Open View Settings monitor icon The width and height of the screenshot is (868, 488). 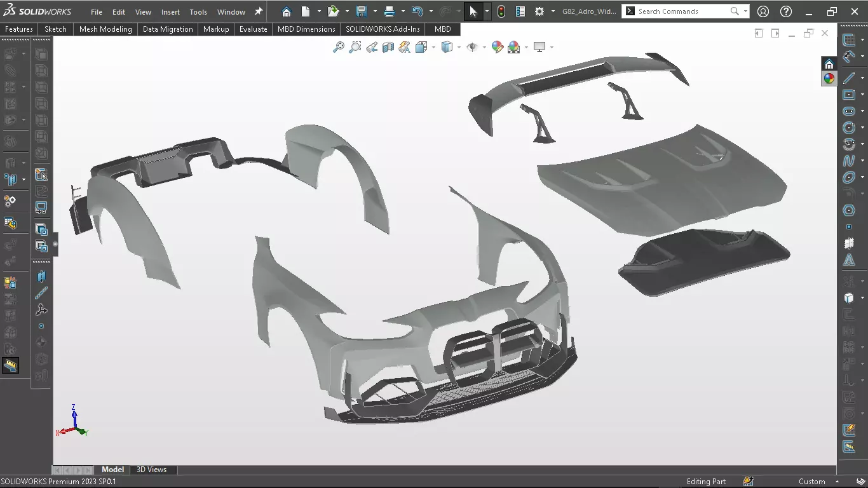[x=540, y=47]
